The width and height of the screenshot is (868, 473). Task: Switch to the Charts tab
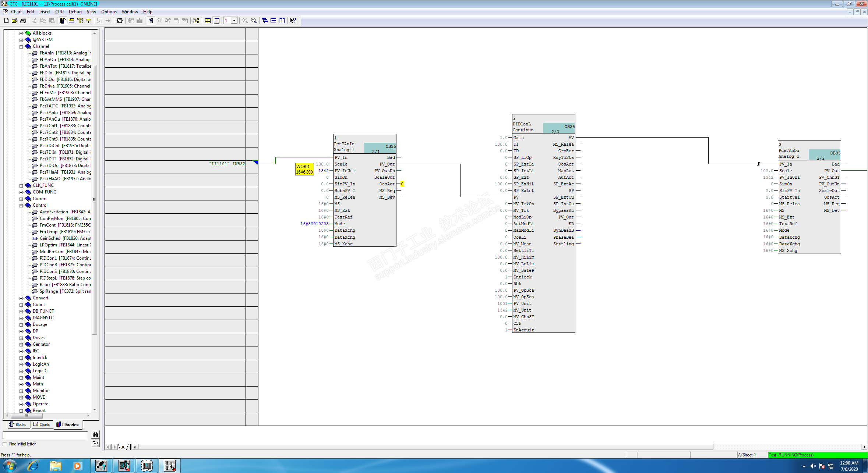coord(42,424)
